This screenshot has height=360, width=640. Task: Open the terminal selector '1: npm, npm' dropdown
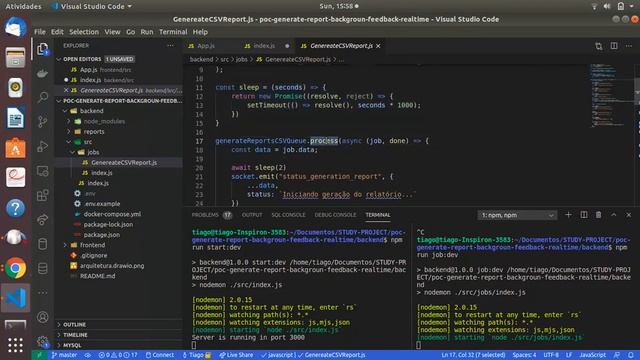click(517, 215)
